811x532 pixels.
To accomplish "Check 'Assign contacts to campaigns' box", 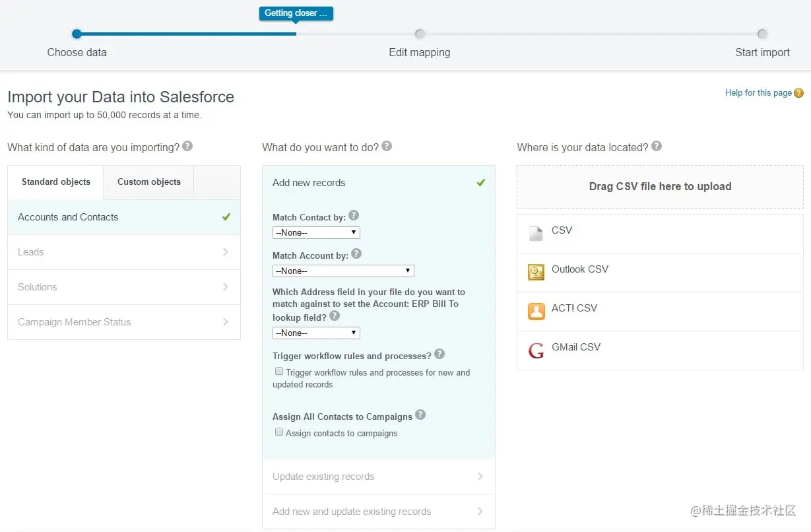I will 279,432.
